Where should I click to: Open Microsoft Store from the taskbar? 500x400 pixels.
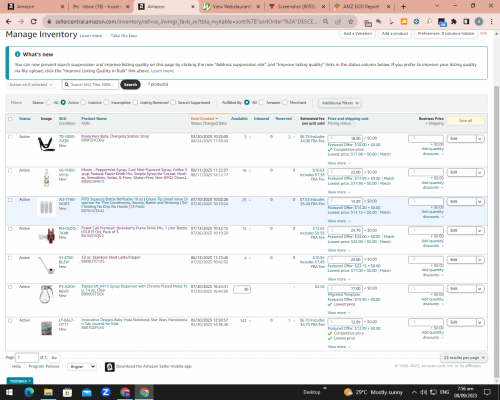click(x=67, y=392)
